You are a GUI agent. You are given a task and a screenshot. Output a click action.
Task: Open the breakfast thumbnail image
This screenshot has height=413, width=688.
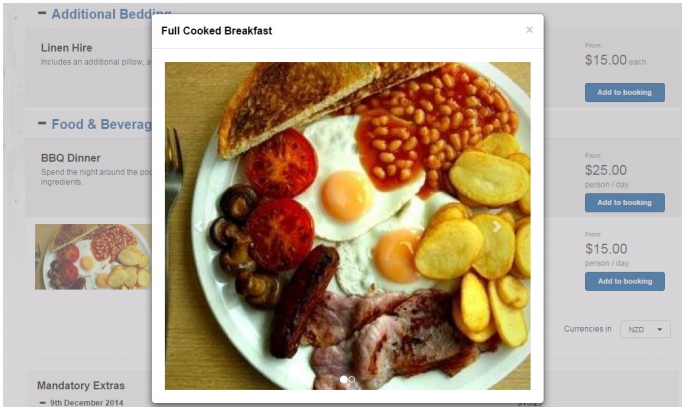(x=93, y=257)
